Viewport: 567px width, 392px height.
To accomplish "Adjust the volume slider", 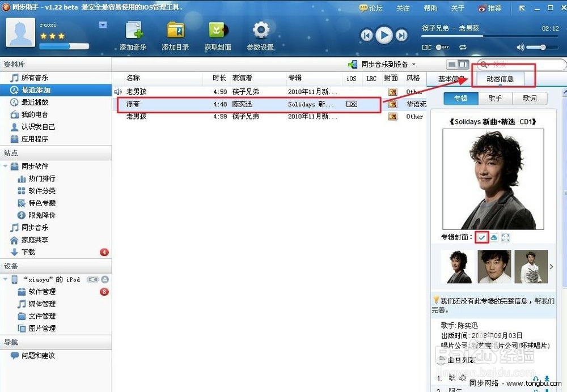I will pos(541,48).
